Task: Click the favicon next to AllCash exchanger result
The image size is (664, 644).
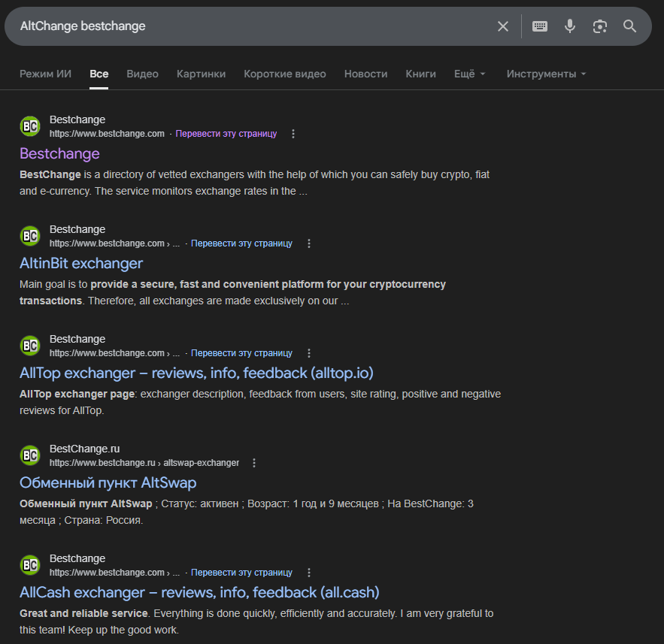Action: coord(29,564)
